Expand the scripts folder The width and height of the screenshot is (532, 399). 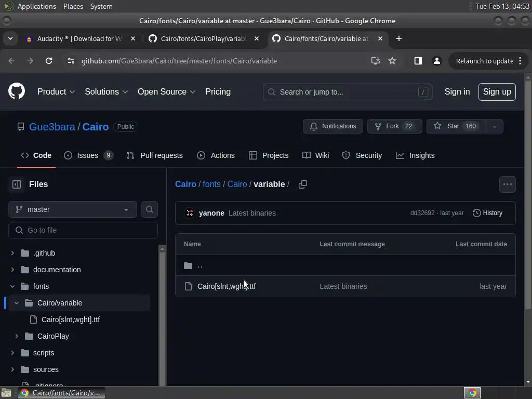pyautogui.click(x=12, y=353)
